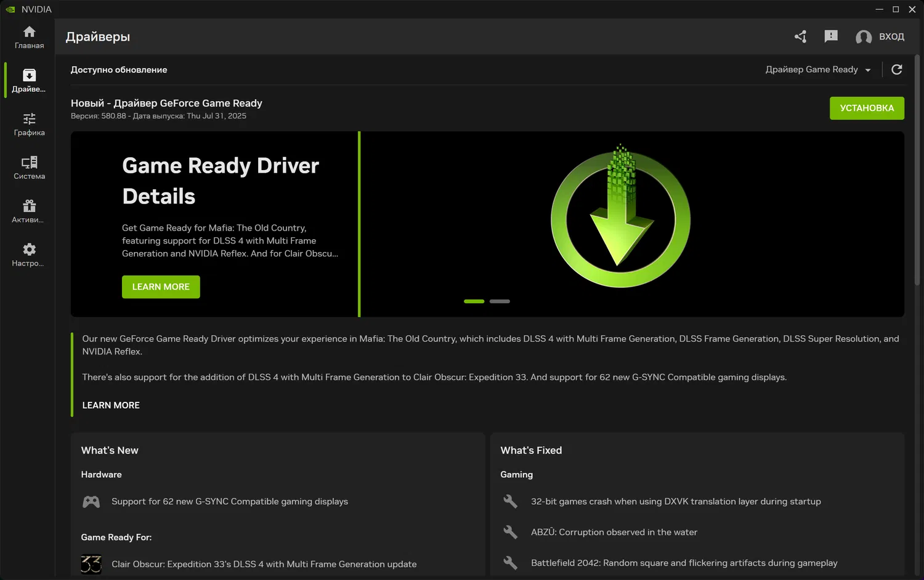Click 'ABZÛ: Corruption observed in the water'
The height and width of the screenshot is (580, 924).
(x=614, y=532)
